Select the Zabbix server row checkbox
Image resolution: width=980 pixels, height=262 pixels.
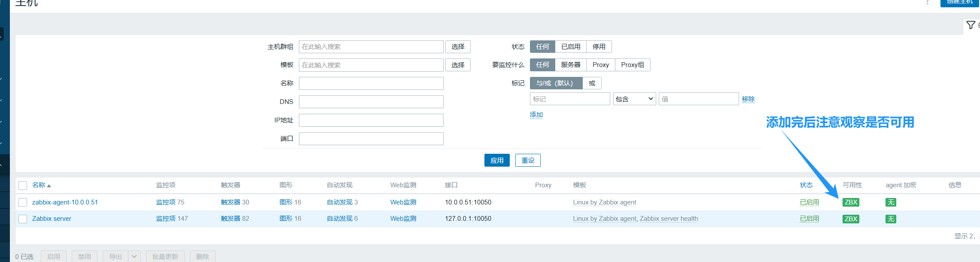23,219
